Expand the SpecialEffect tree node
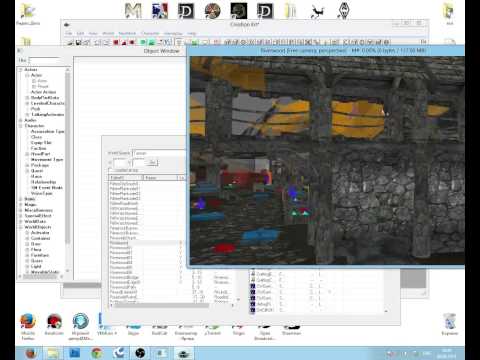The image size is (480, 360). (x=21, y=216)
